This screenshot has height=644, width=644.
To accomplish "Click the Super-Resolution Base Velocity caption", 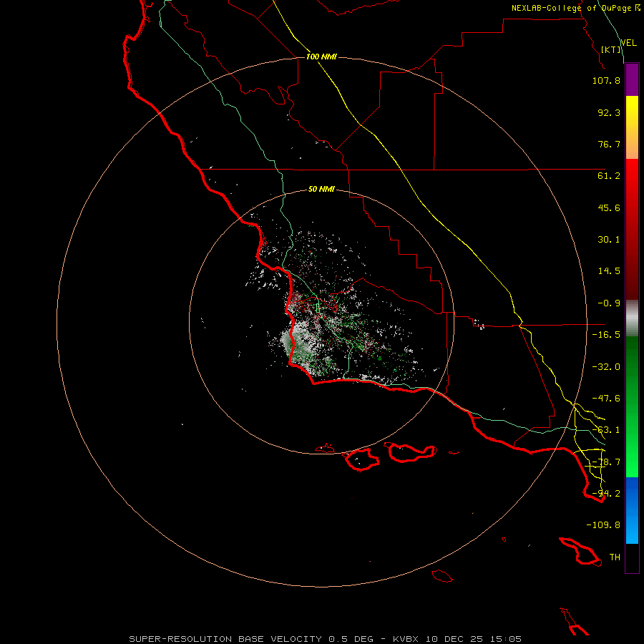I will 326,639.
